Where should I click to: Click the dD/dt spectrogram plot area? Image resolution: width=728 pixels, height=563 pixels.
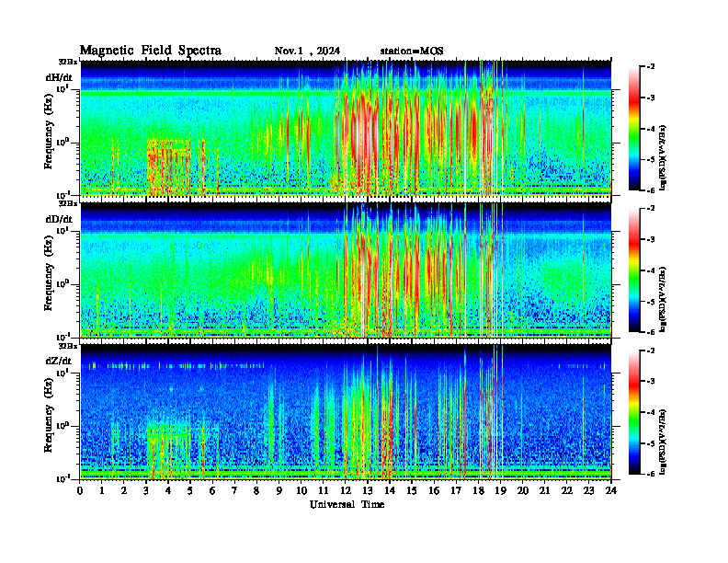tap(346, 270)
